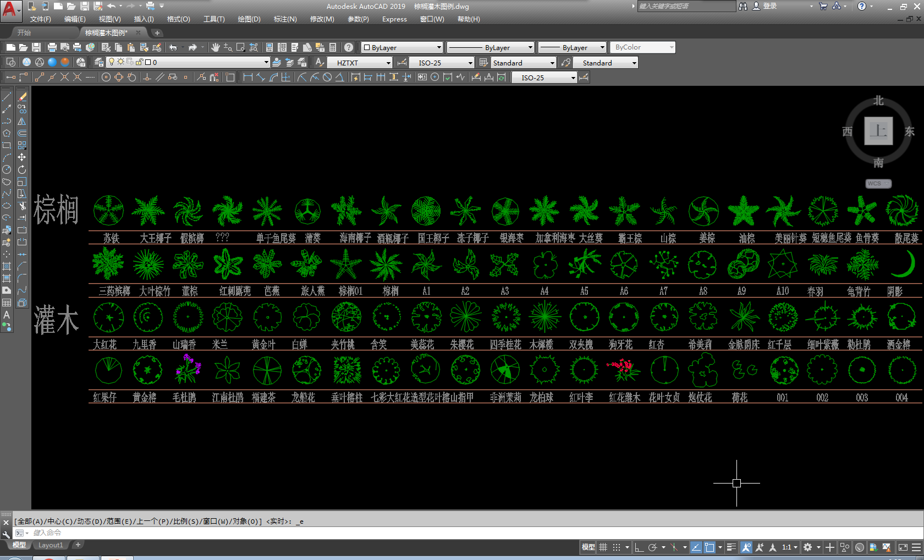Switch to the 开始 start tab
924x560 pixels.
point(24,32)
